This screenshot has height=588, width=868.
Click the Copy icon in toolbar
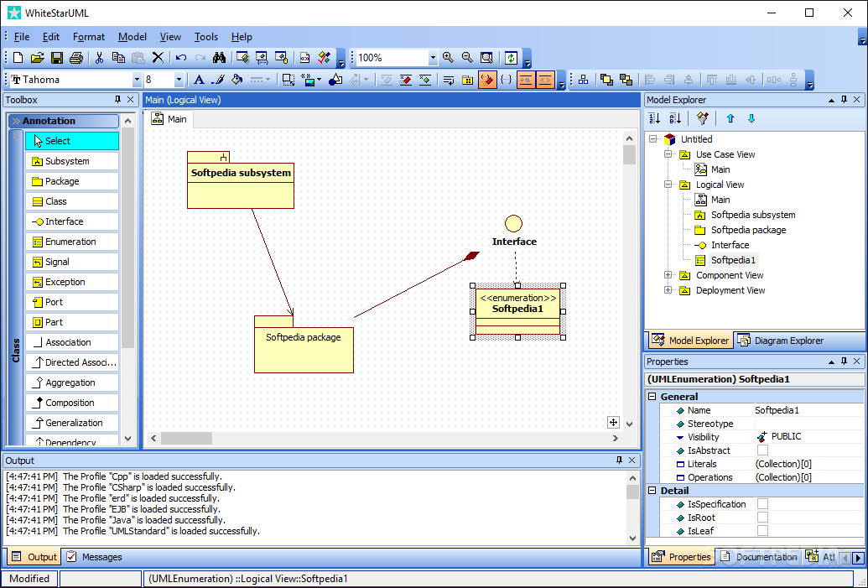pos(118,58)
